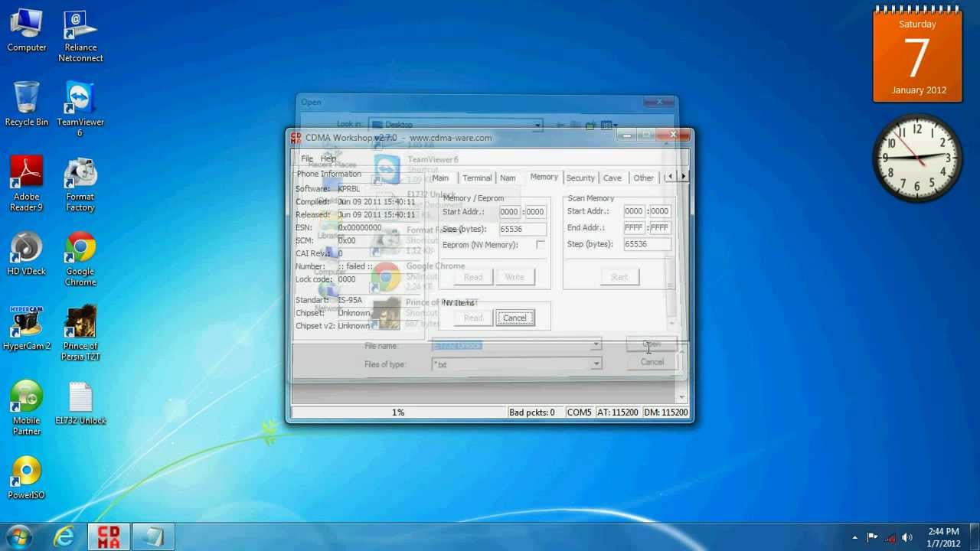Select the HyperCam 2 desktop icon
The width and height of the screenshot is (980, 551).
coord(26,328)
